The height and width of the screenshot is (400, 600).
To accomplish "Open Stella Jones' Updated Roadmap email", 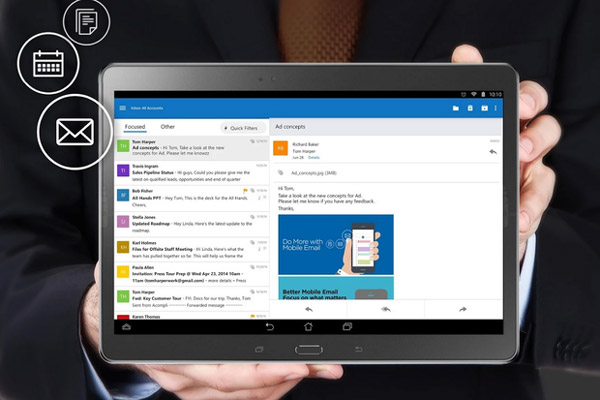I will (192, 224).
